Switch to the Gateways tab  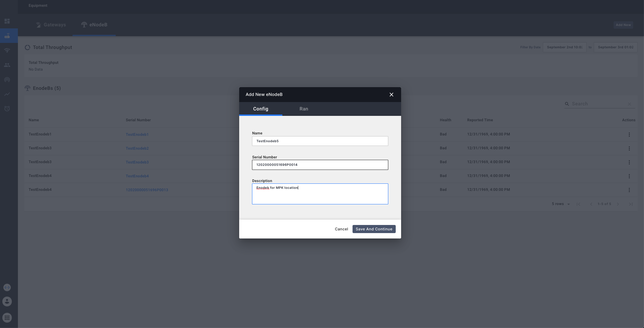click(x=51, y=24)
